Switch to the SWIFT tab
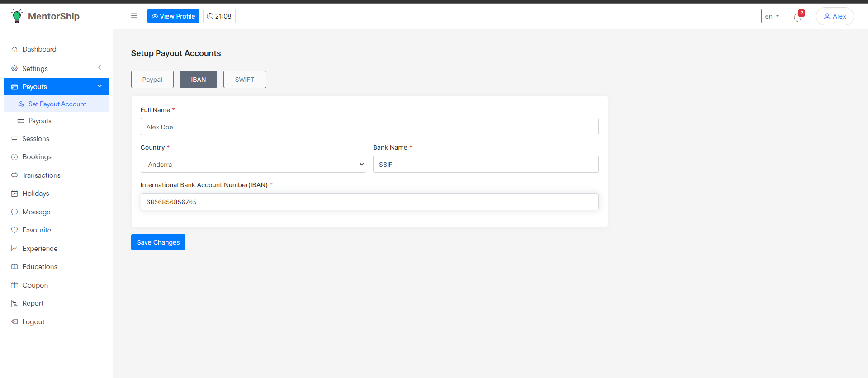 [x=244, y=80]
